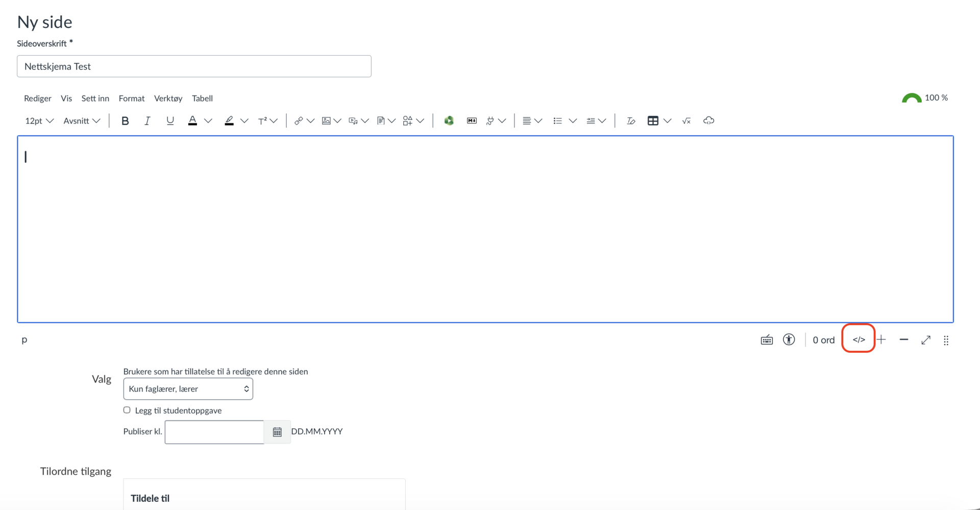The height and width of the screenshot is (510, 980).
Task: Expand the superscript options arrow
Action: click(x=274, y=121)
